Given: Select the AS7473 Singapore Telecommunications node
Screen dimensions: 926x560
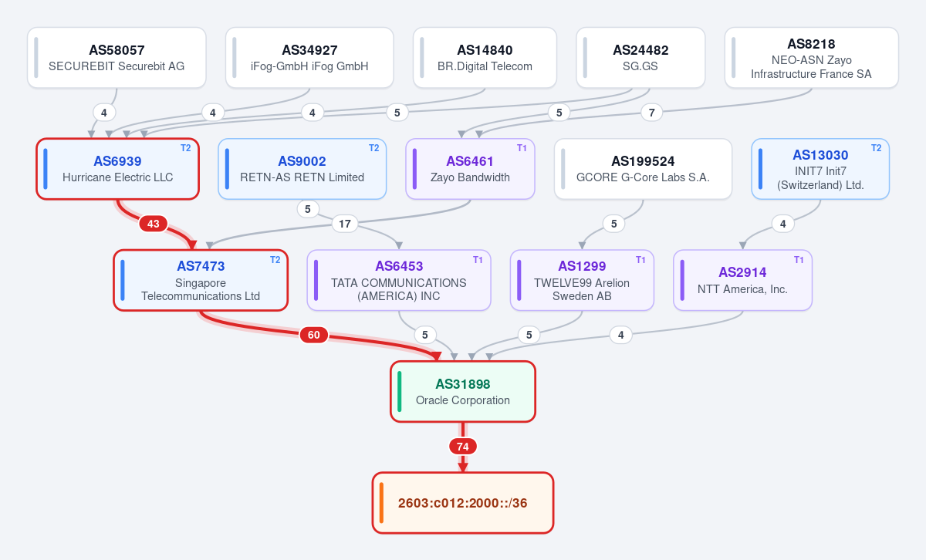Looking at the screenshot, I should click(x=201, y=280).
